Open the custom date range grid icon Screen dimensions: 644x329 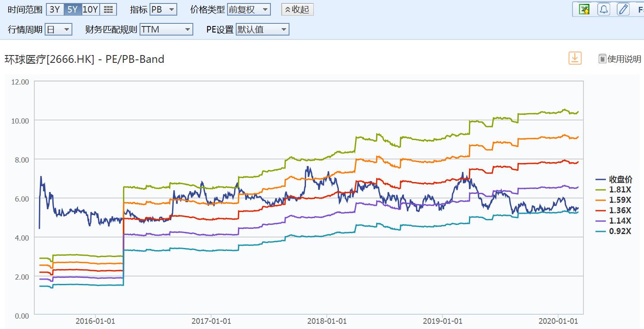(109, 9)
